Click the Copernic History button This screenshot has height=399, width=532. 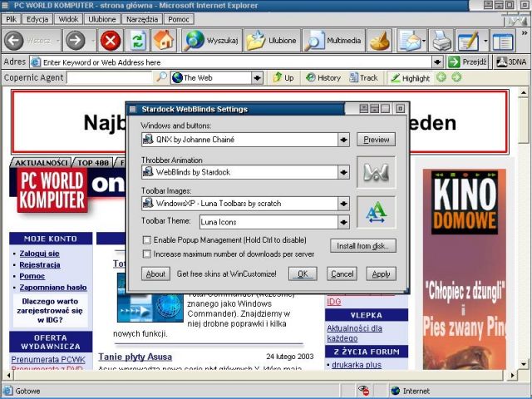pyautogui.click(x=323, y=77)
